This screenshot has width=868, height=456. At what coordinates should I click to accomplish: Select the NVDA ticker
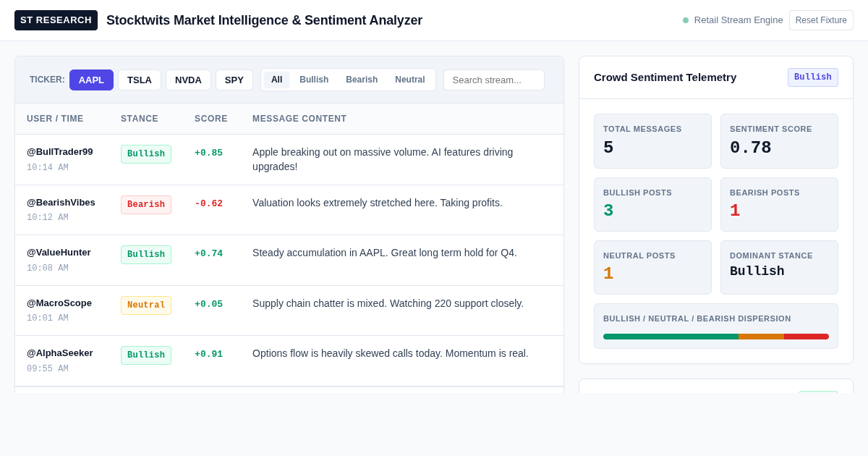pos(188,80)
